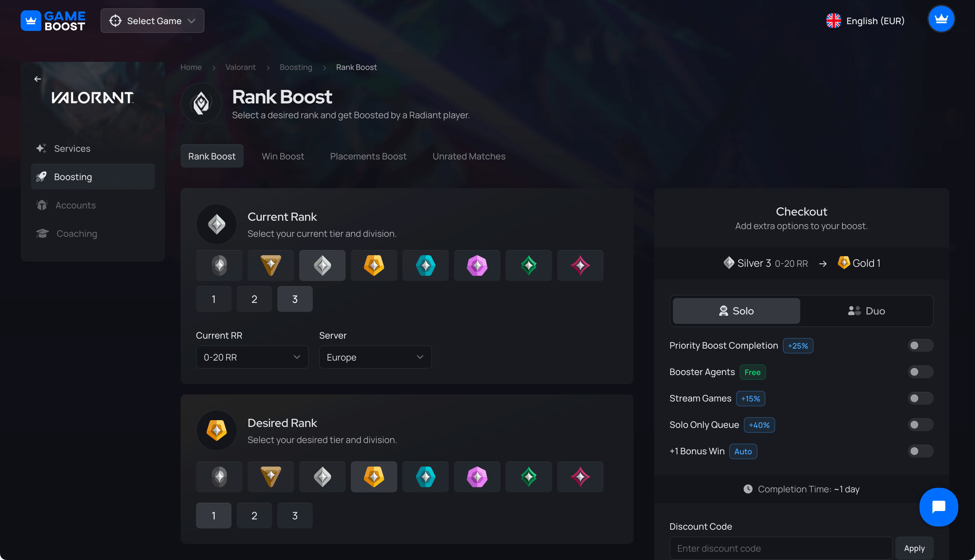975x560 pixels.
Task: Click the GameBoost logo
Action: pyautogui.click(x=53, y=21)
